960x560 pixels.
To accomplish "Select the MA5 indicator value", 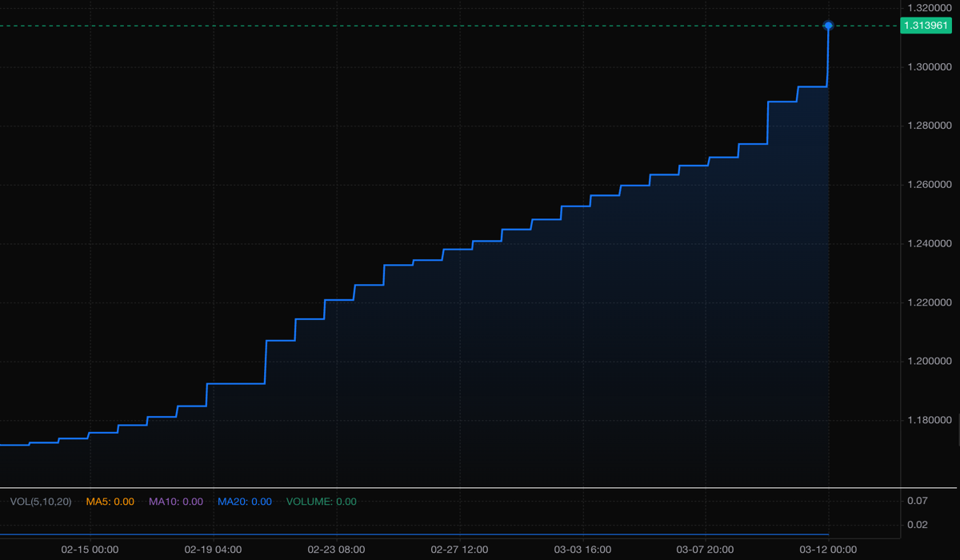I will pos(110,502).
